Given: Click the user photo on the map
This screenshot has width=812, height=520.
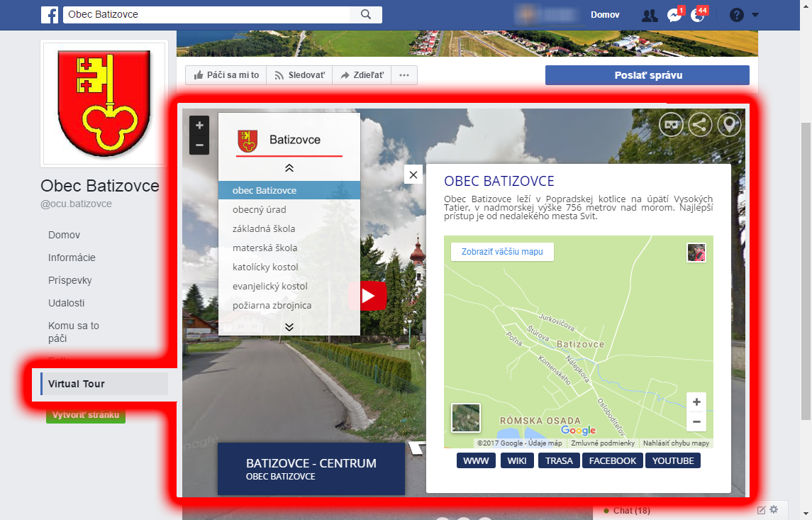Looking at the screenshot, I should point(696,253).
